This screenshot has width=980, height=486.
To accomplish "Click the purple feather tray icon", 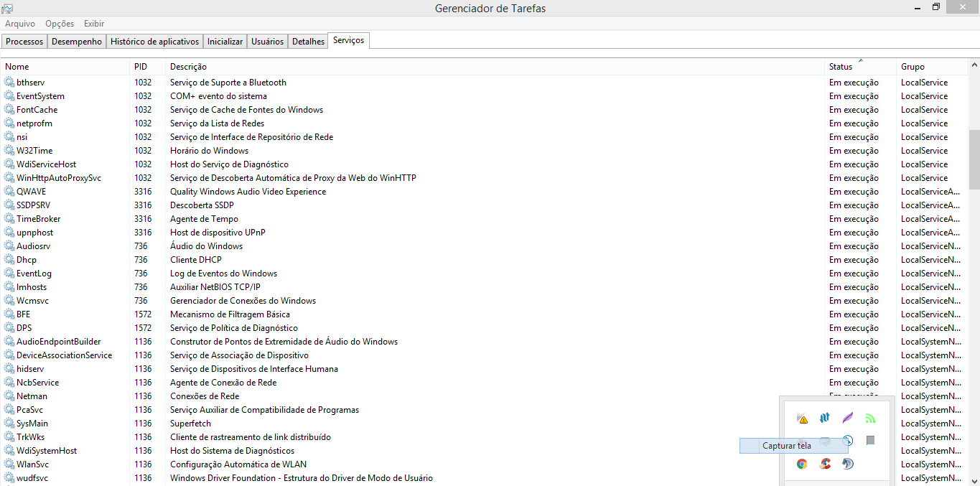I will (848, 418).
